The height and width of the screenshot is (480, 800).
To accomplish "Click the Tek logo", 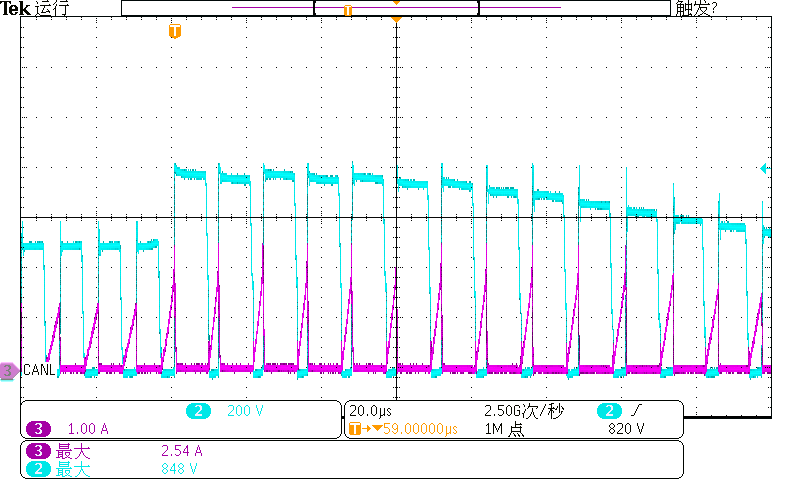I will 15,9.
